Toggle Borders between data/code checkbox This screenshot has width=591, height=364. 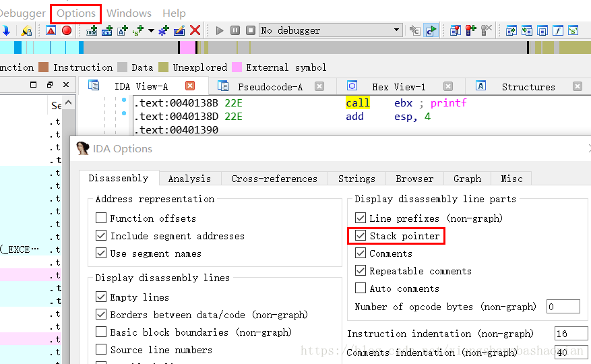click(101, 314)
